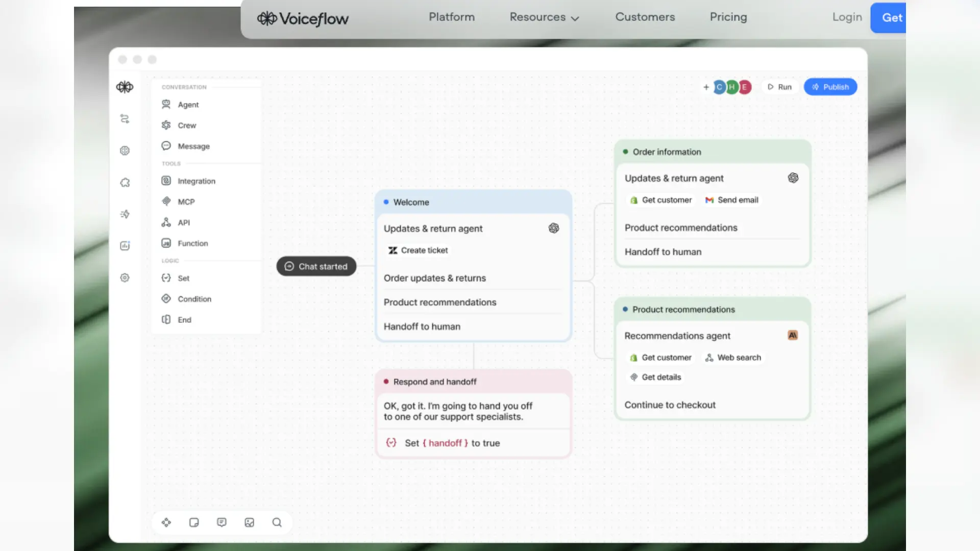The height and width of the screenshot is (551, 980).
Task: Open the Platform nav item
Action: tap(452, 17)
